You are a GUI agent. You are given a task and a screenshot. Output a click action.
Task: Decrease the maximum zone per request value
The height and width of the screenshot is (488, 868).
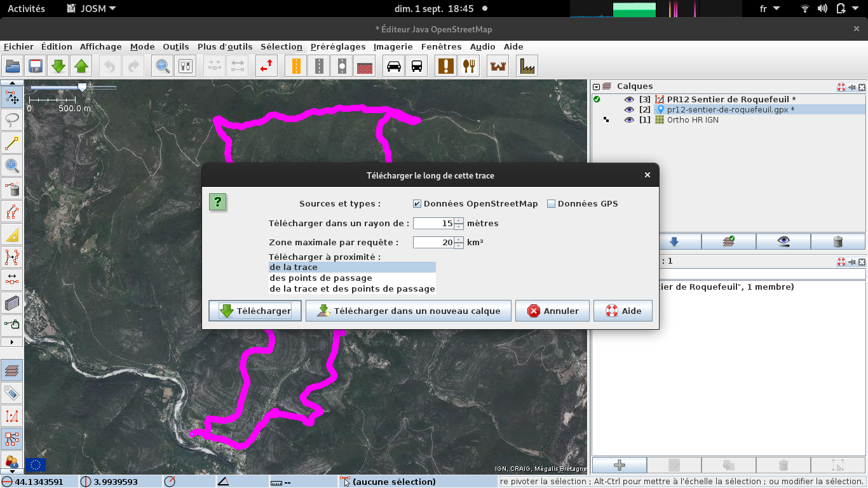click(459, 245)
